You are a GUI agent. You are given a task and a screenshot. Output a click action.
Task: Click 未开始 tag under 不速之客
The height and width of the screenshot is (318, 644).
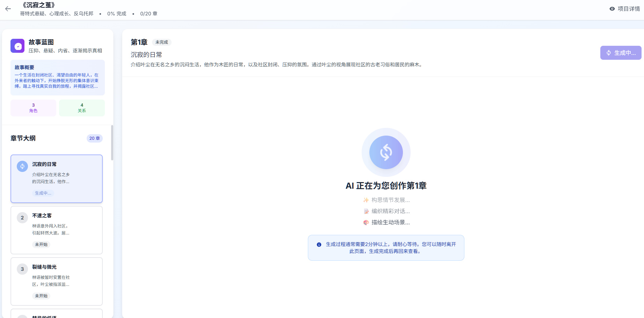coord(41,245)
